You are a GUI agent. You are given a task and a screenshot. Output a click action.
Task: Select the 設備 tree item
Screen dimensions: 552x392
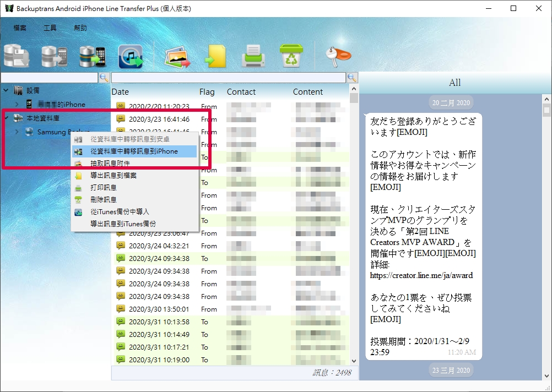coord(33,90)
